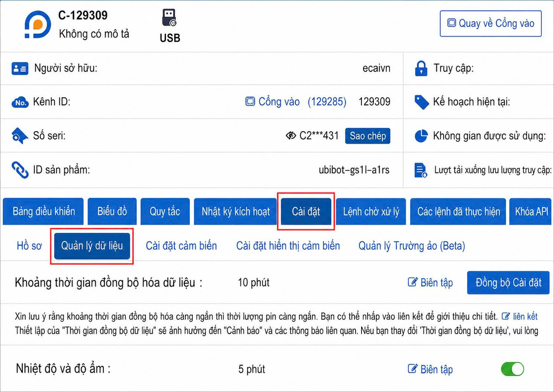Click the Quay về Cổng vào button
The image size is (554, 392).
click(x=490, y=23)
